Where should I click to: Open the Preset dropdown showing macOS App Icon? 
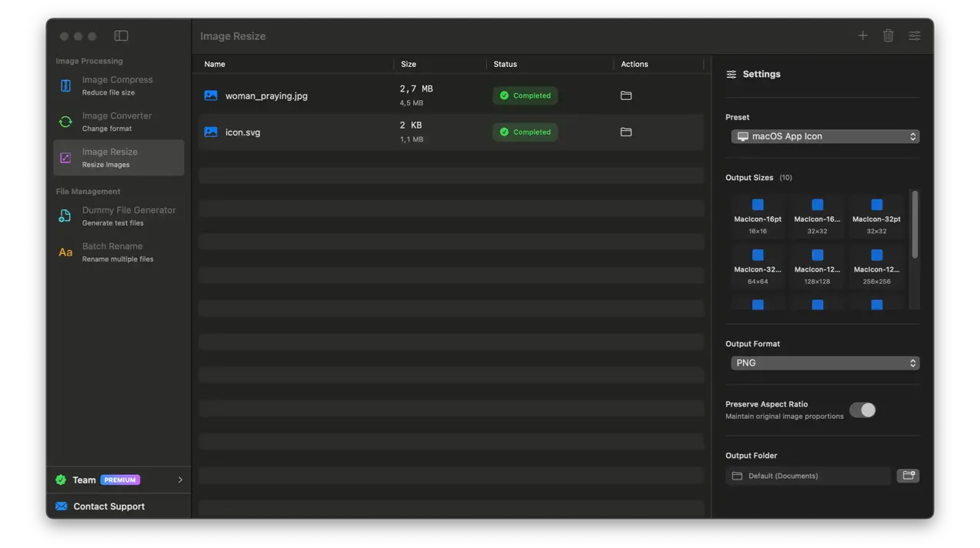pyautogui.click(x=825, y=136)
